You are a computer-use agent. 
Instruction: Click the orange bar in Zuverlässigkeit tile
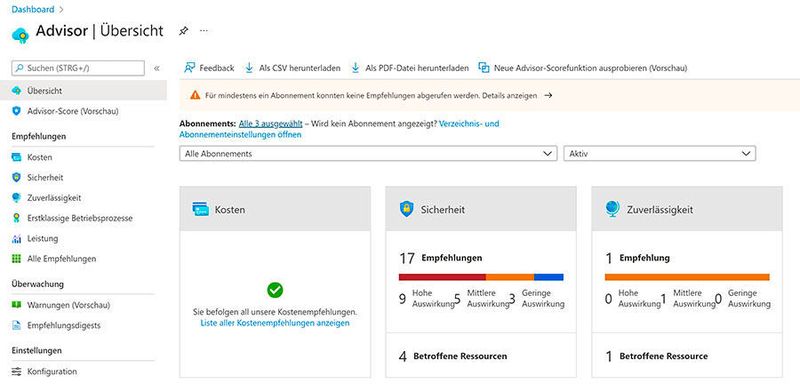(687, 277)
